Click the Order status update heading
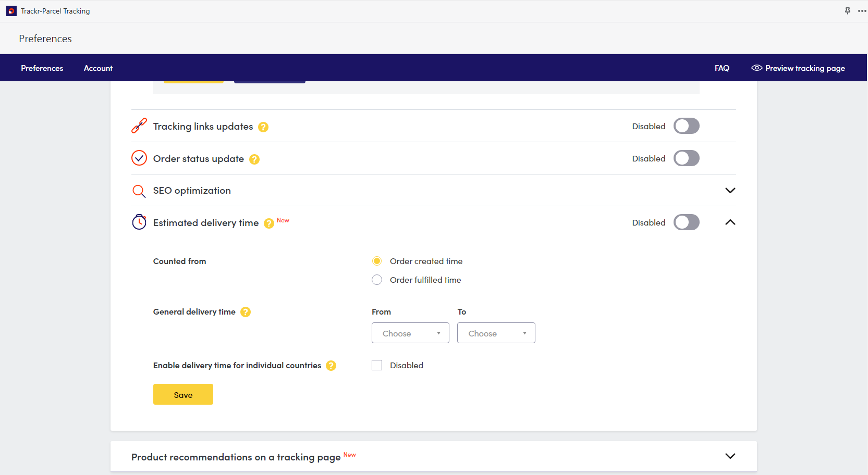 click(199, 159)
